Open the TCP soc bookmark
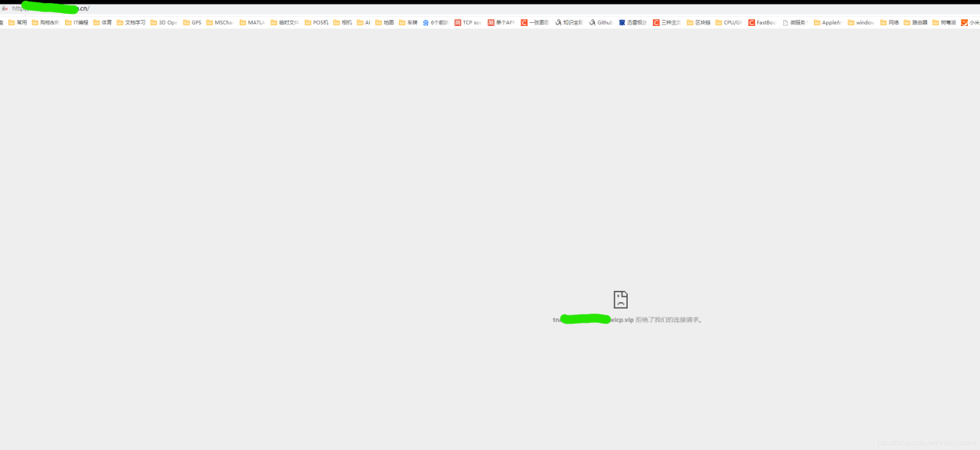 [468, 23]
